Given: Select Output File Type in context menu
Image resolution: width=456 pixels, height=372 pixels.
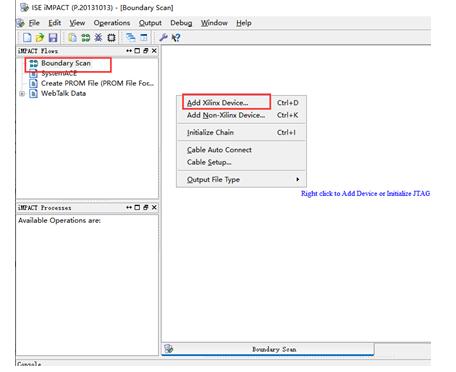Looking at the screenshot, I should click(x=241, y=179).
